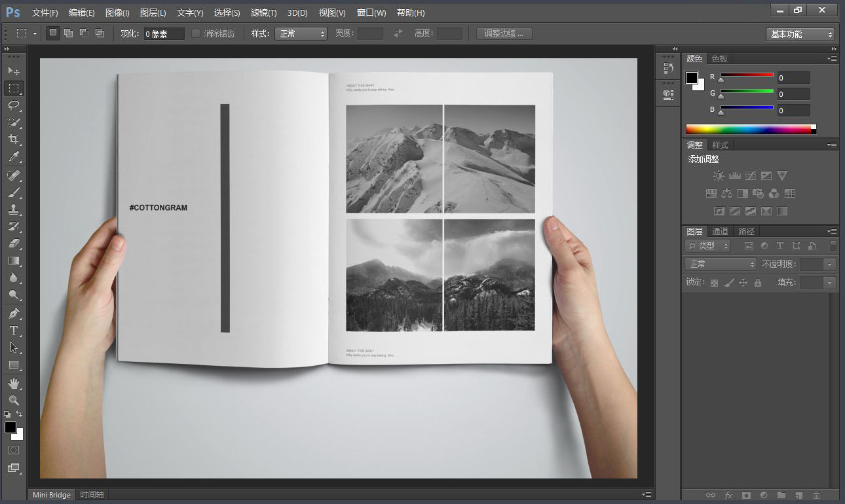Screen dimensions: 845x504
Task: Toggle Quick Mask mode
Action: 13,450
